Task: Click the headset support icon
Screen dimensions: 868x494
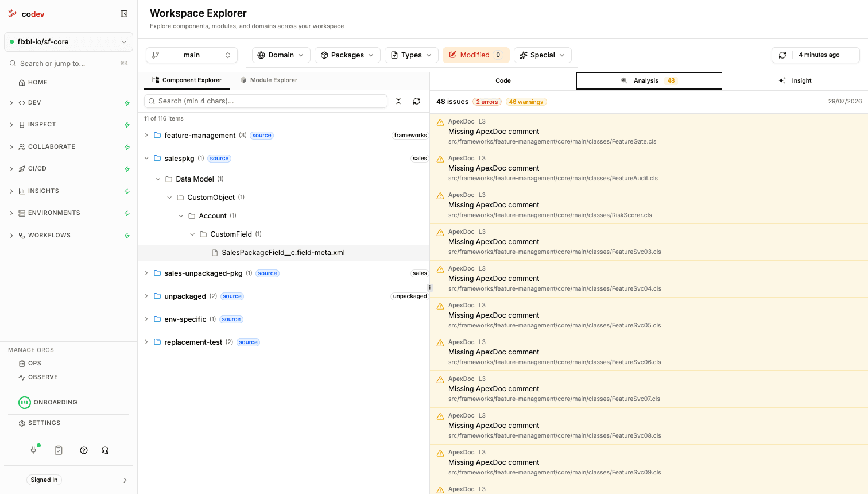Action: click(x=105, y=450)
